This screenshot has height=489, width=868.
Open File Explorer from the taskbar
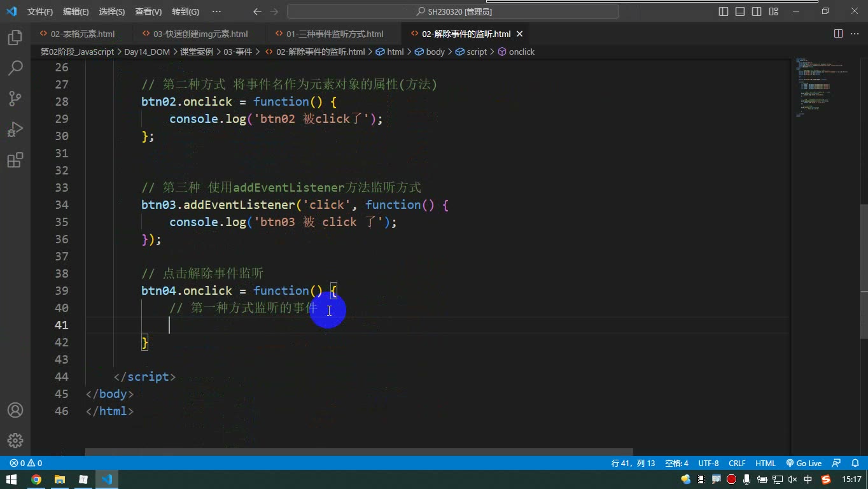[60, 479]
